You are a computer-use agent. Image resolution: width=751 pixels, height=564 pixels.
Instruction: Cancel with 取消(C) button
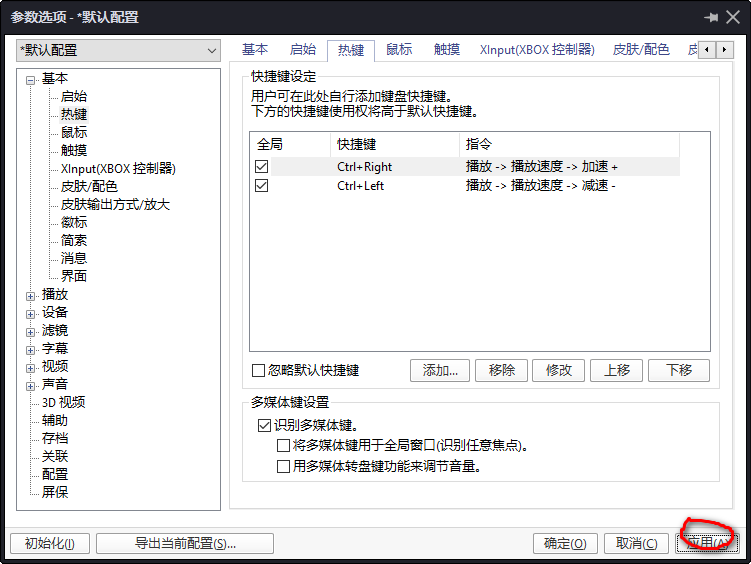636,543
